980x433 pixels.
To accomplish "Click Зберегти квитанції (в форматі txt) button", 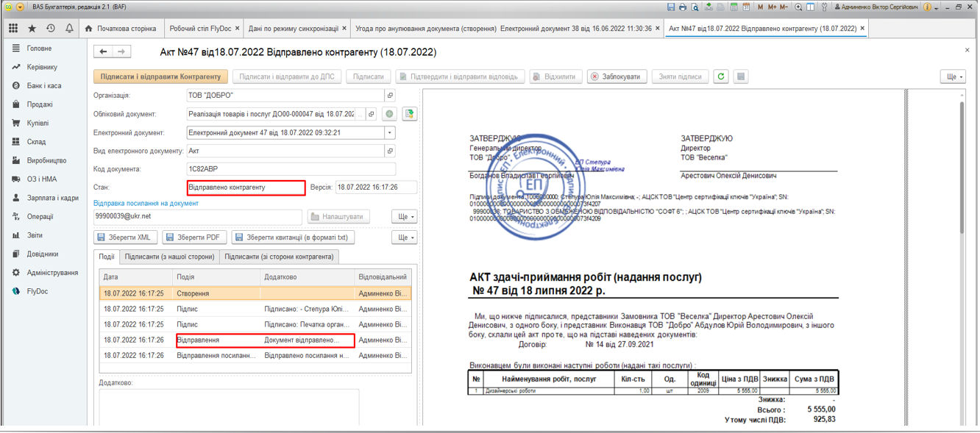I will coord(294,237).
